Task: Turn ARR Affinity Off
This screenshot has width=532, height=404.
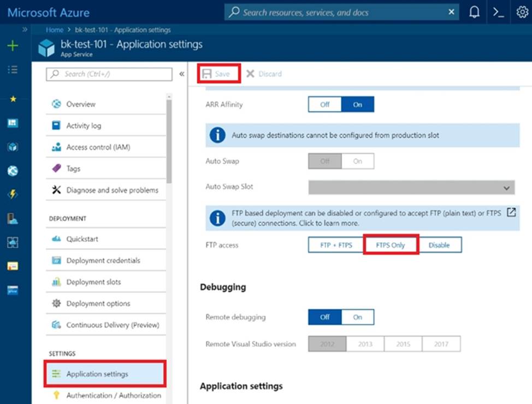Action: (324, 104)
